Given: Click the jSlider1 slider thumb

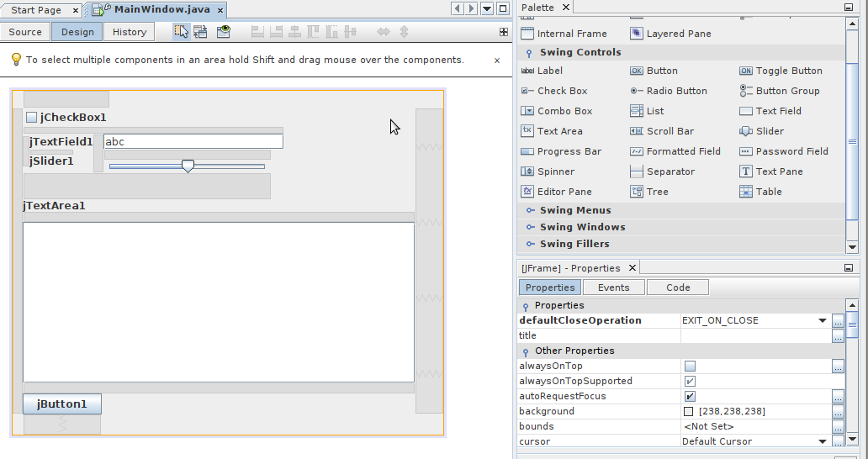Looking at the screenshot, I should pos(188,166).
